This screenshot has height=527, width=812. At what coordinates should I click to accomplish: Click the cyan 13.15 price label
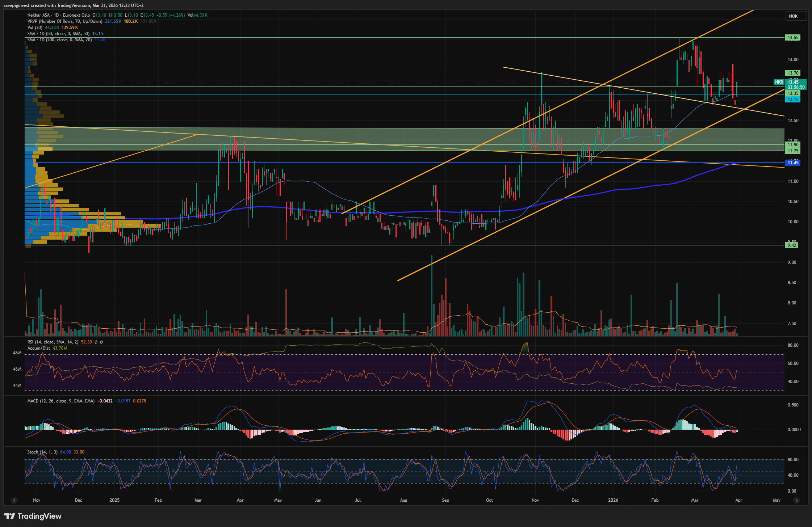pos(792,100)
